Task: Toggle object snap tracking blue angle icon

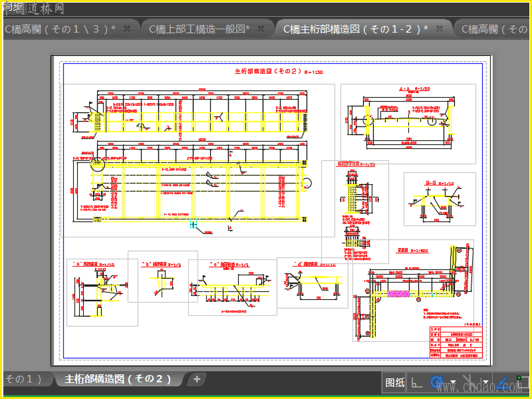Action: click(503, 383)
